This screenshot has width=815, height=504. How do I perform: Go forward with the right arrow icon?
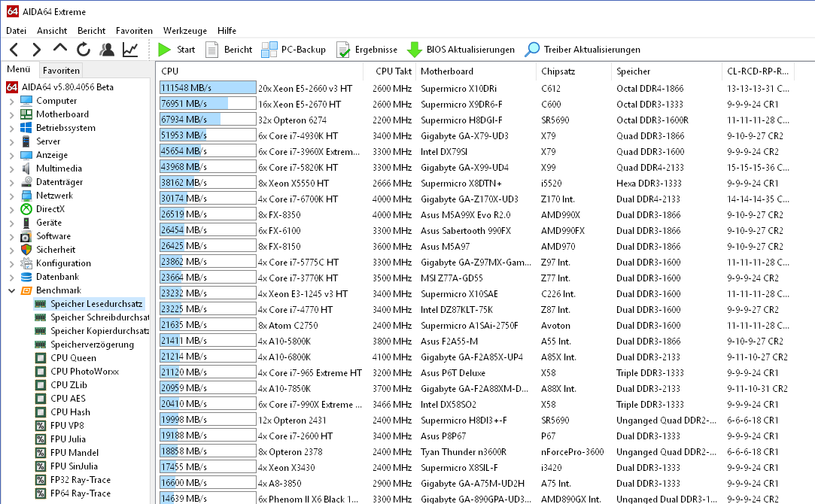(36, 50)
